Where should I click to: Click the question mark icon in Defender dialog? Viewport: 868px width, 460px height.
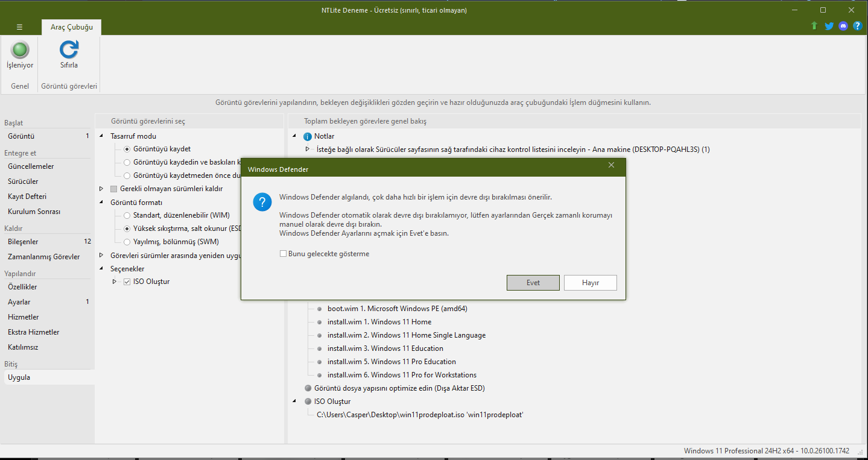click(262, 203)
